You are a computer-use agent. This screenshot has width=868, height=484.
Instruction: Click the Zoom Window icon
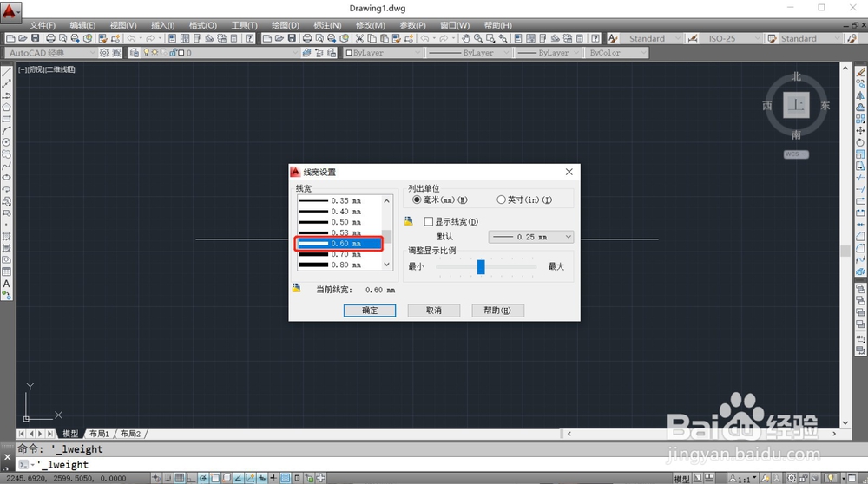click(x=490, y=38)
